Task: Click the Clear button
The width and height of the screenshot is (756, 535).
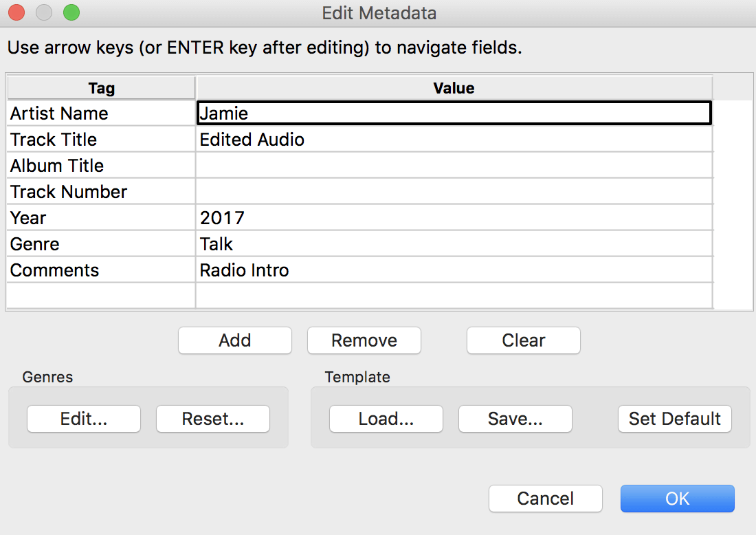Action: 523,340
